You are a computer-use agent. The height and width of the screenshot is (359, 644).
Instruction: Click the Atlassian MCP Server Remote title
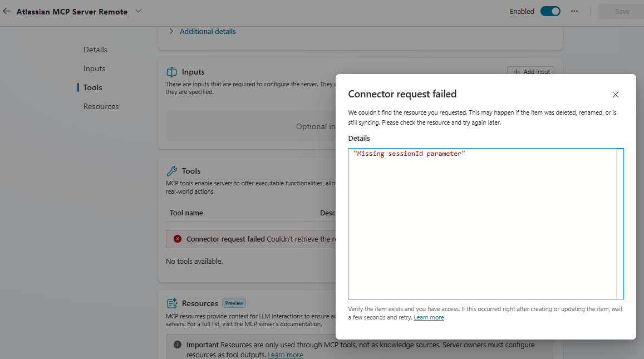pyautogui.click(x=72, y=12)
